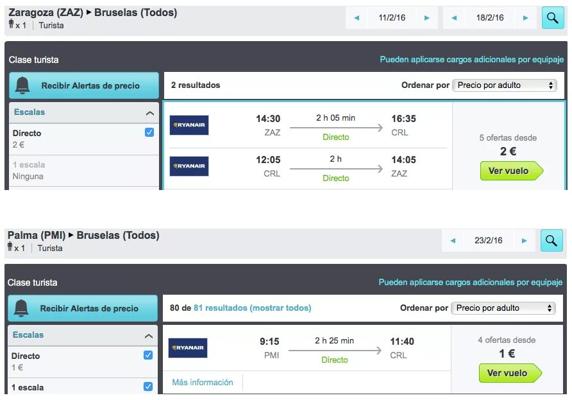Open Más información for the Palma flight

tap(202, 382)
